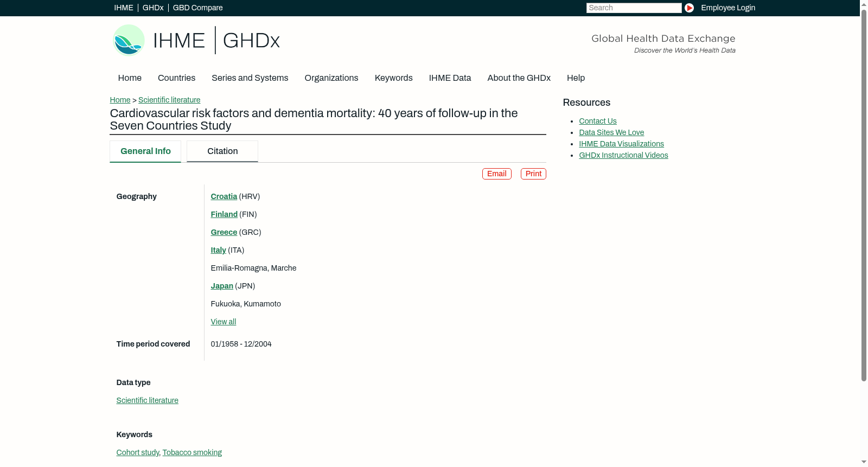Click the red search submit arrow icon

click(689, 8)
